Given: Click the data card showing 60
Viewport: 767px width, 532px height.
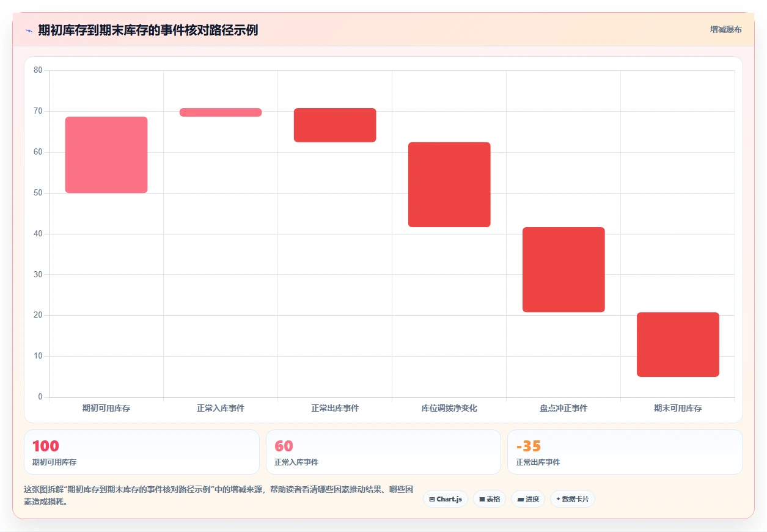Looking at the screenshot, I should pos(383,452).
